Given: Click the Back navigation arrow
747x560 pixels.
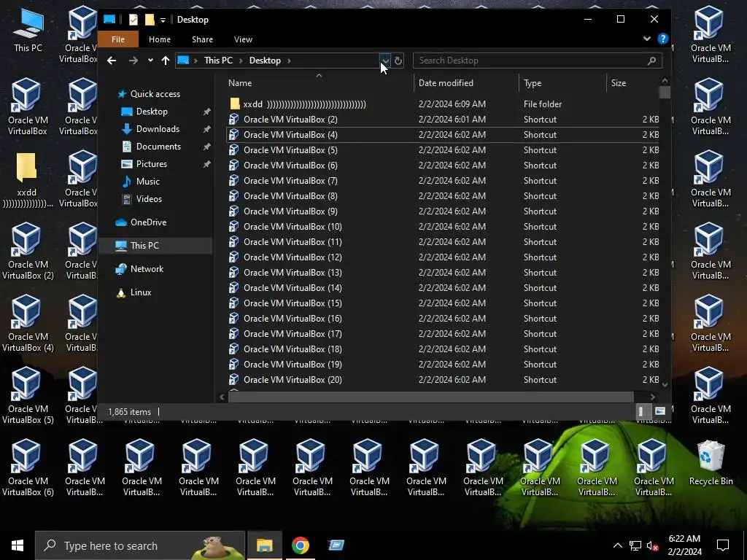Looking at the screenshot, I should [112, 61].
